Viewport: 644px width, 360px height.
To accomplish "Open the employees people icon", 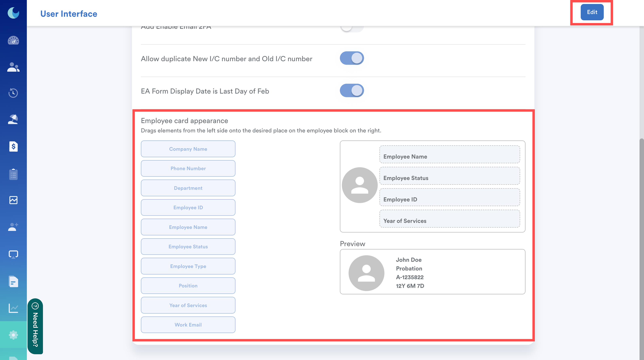I will (13, 67).
